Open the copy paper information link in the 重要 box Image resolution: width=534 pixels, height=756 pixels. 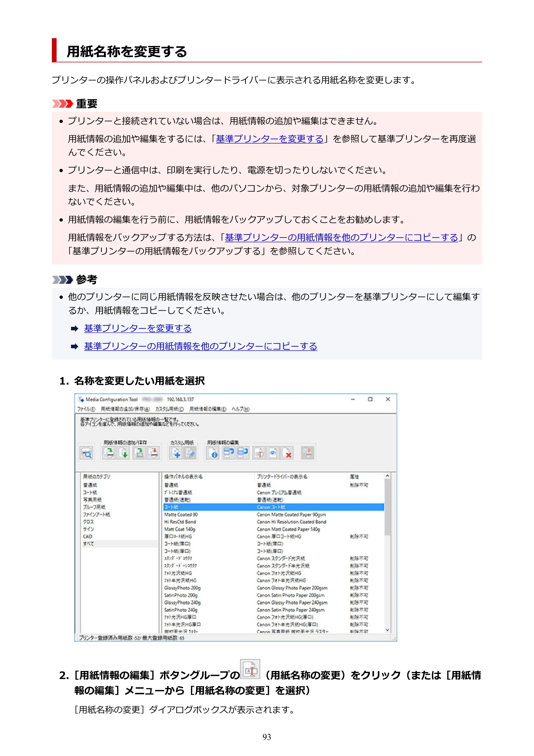pos(341,237)
